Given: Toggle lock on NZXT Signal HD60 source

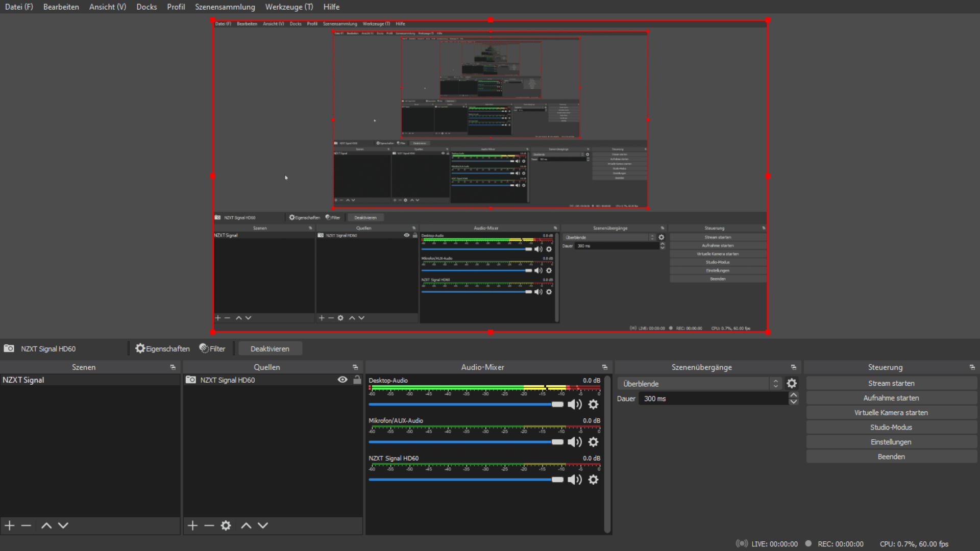Looking at the screenshot, I should [x=357, y=380].
